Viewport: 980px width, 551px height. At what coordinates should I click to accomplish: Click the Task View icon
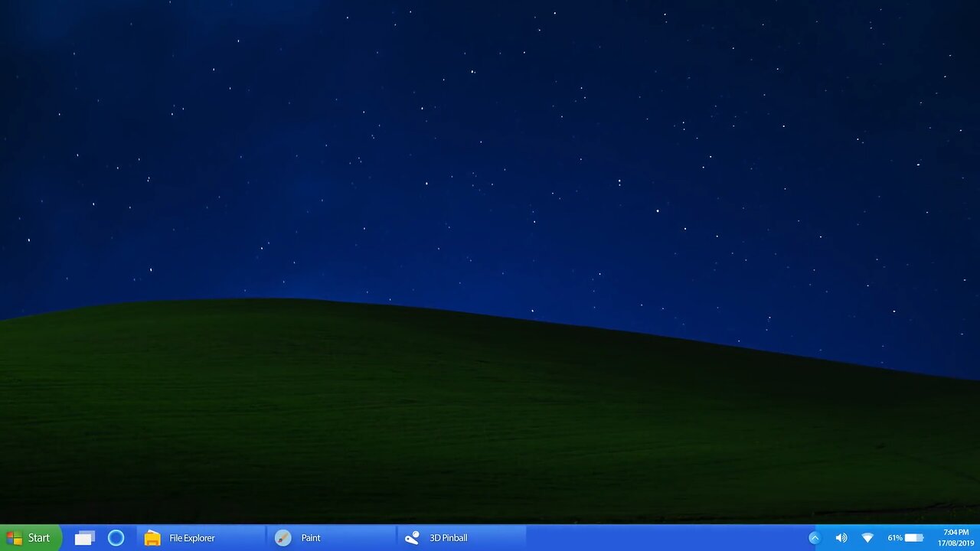[x=84, y=538]
